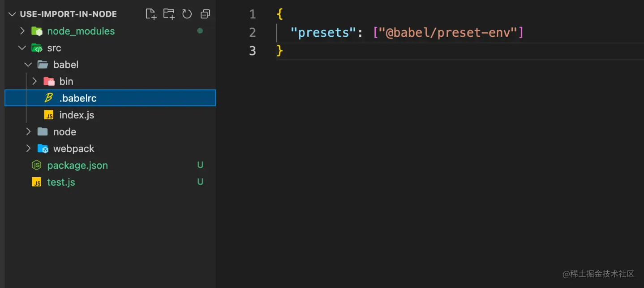
Task: Click the src folder icon
Action: pyautogui.click(x=36, y=48)
